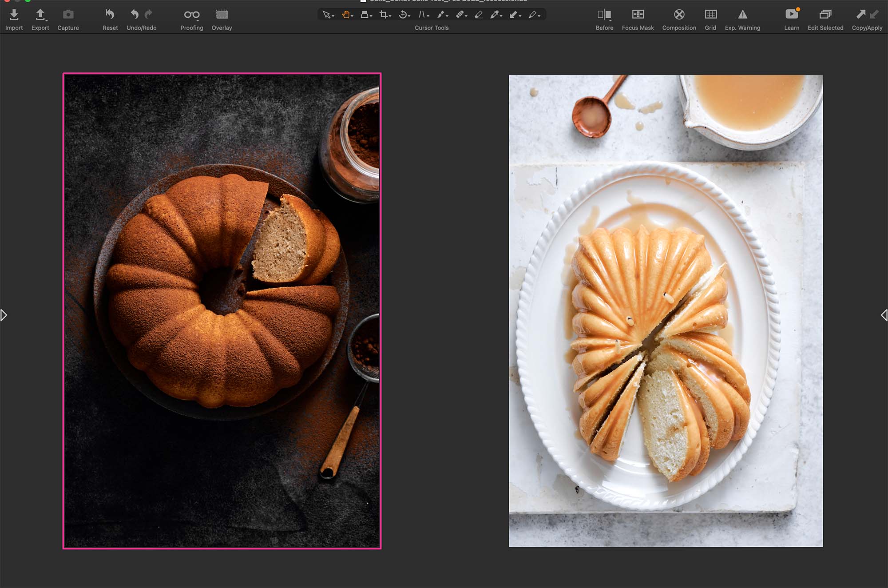Click the Copy adjustments up-arrow icon
The height and width of the screenshot is (588, 888).
coord(860,14)
